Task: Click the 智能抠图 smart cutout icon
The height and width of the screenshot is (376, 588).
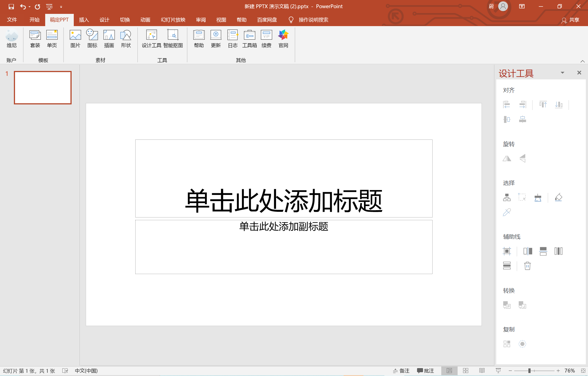Action: (173, 39)
